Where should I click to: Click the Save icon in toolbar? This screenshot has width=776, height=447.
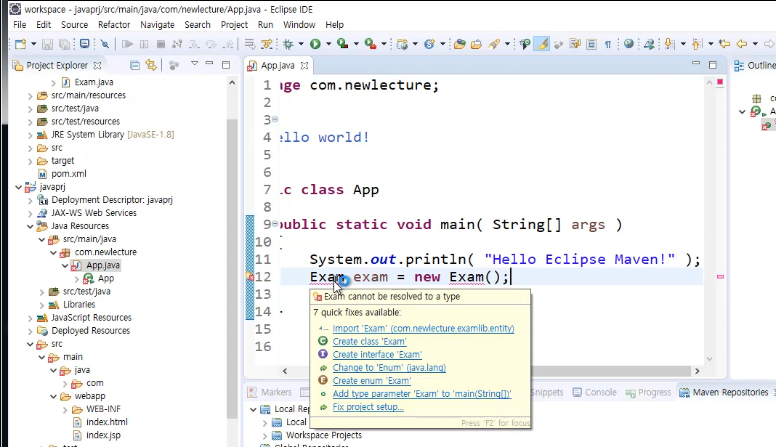(x=47, y=44)
